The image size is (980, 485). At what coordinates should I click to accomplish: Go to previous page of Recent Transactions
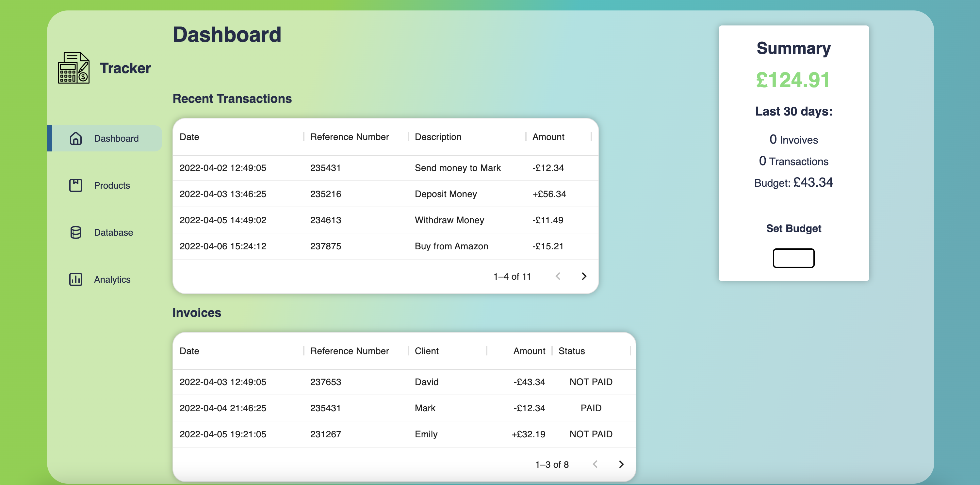558,276
